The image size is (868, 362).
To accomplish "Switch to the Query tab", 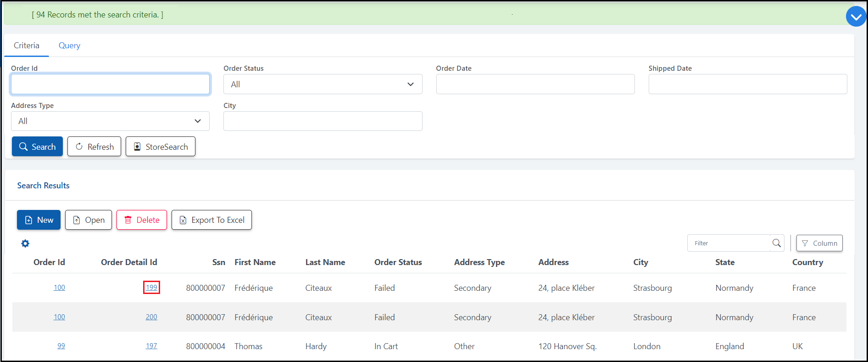I will click(x=69, y=45).
